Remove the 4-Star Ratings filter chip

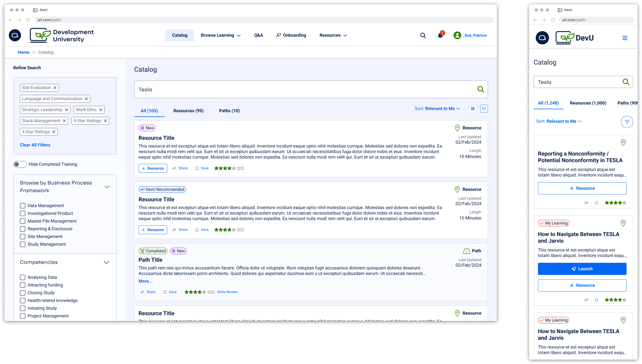pos(54,132)
